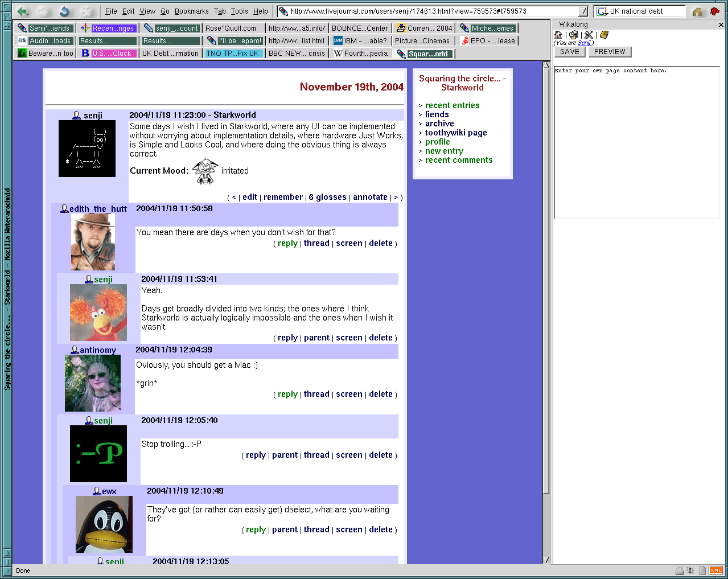Open the Wikalong tools (wrench) icon

pos(589,35)
